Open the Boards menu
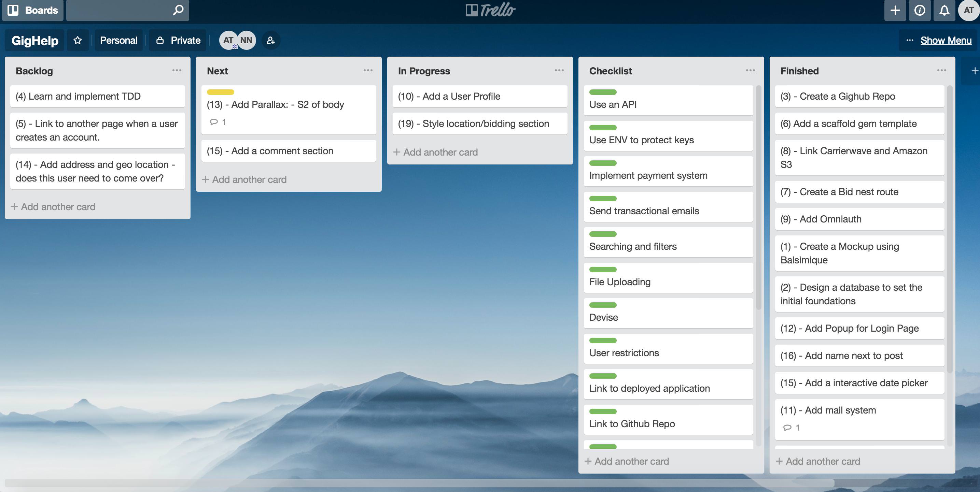Image resolution: width=980 pixels, height=492 pixels. point(33,10)
